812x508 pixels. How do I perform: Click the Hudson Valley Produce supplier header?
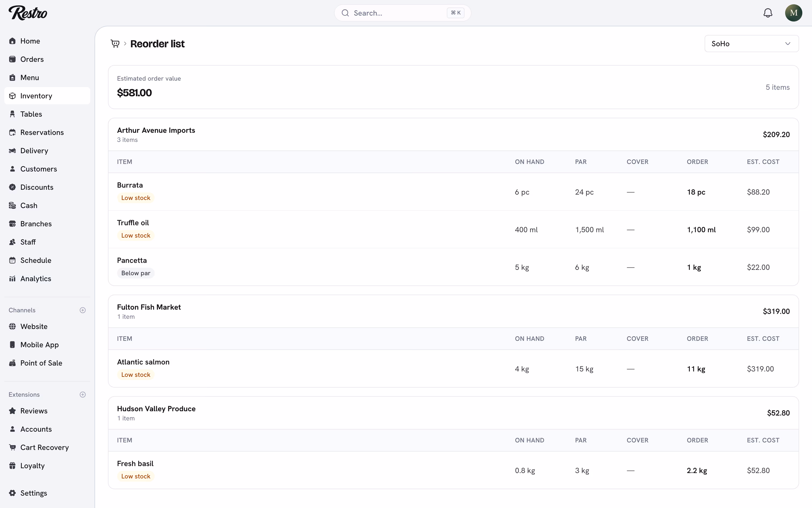point(453,413)
